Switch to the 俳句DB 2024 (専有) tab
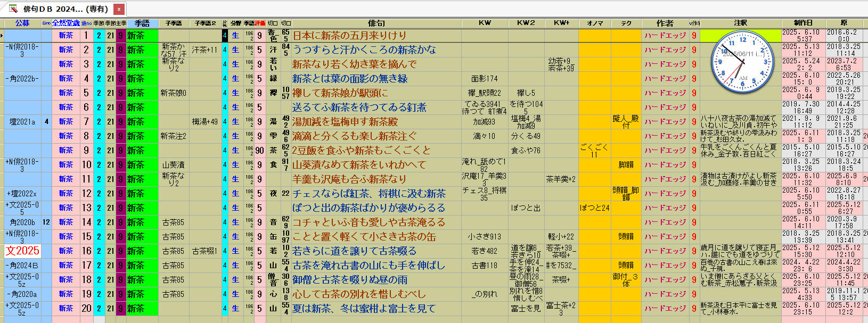 pyautogui.click(x=65, y=9)
